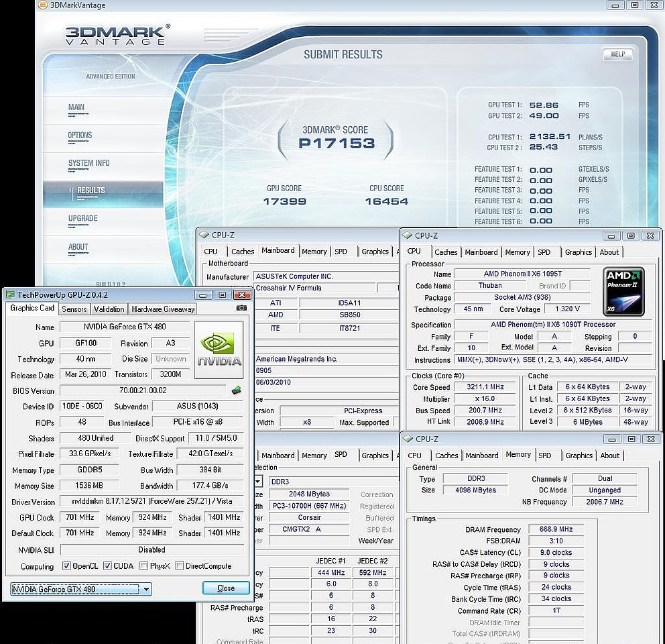Click the Manufacturer field 'ASUSTeK Computer INC.'
Screen dimensions: 665x644
click(x=325, y=276)
